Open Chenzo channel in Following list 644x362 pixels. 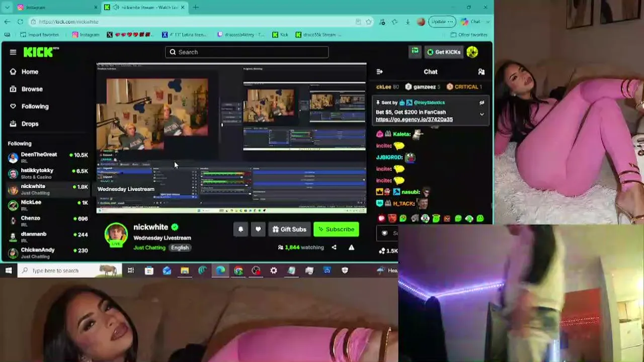[48, 221]
